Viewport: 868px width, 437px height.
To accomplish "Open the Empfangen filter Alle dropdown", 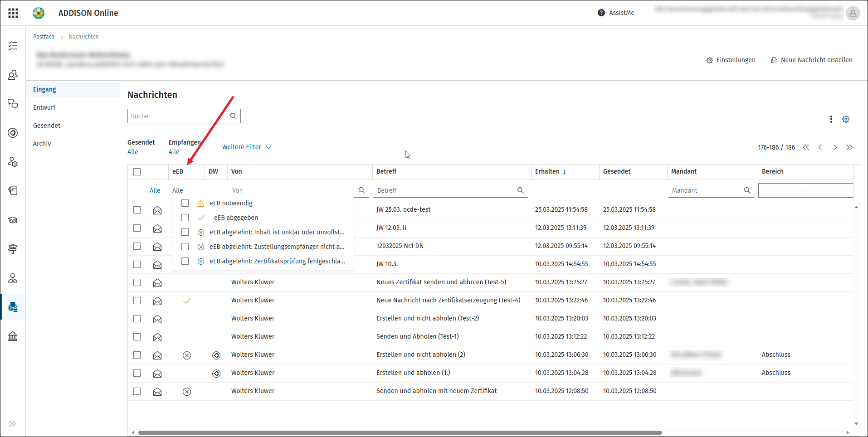I will (174, 152).
